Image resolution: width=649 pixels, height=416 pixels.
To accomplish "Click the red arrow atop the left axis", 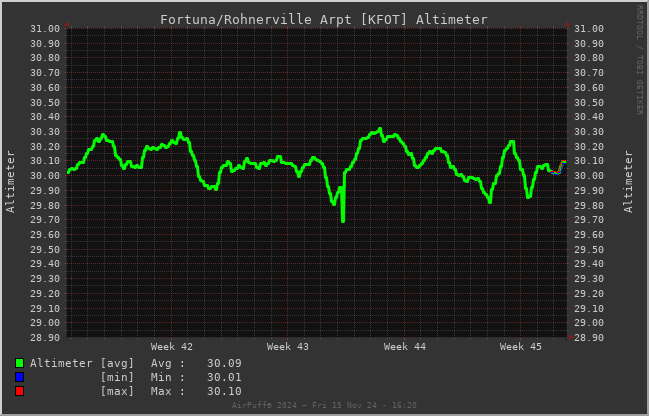I will click(67, 24).
